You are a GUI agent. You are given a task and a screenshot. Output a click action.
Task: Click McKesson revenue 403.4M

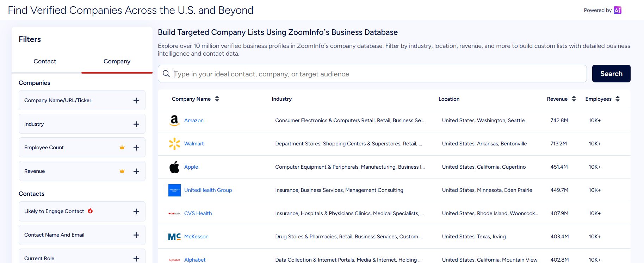click(560, 237)
